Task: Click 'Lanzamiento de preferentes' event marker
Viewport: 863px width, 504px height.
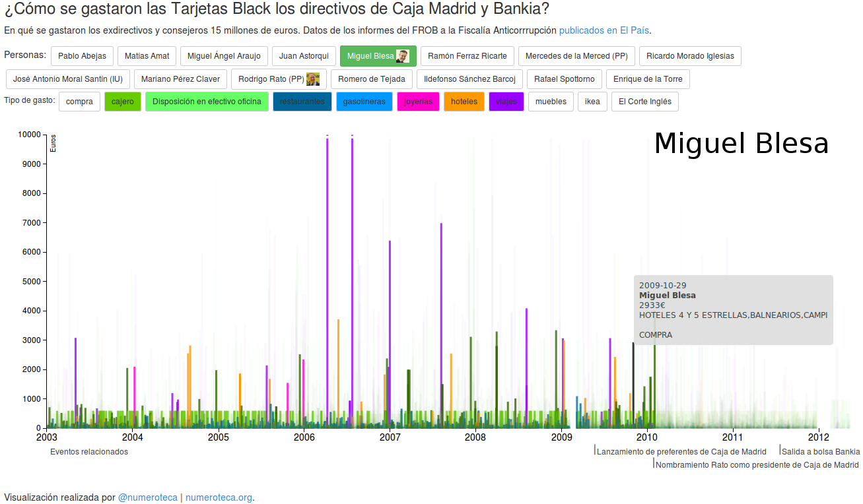Action: click(x=681, y=452)
